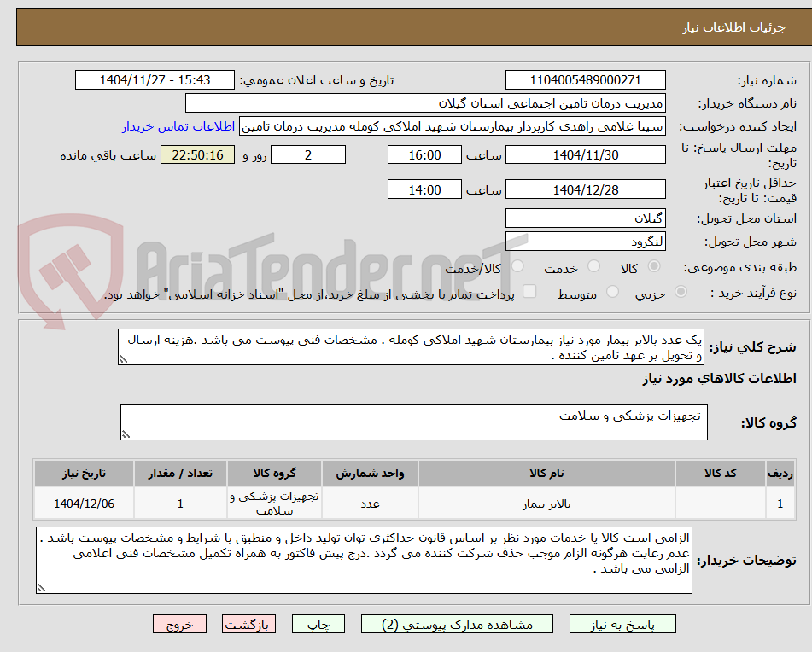Click the تعداد / مقدار column header
This screenshot has width=812, height=652.
pos(180,474)
